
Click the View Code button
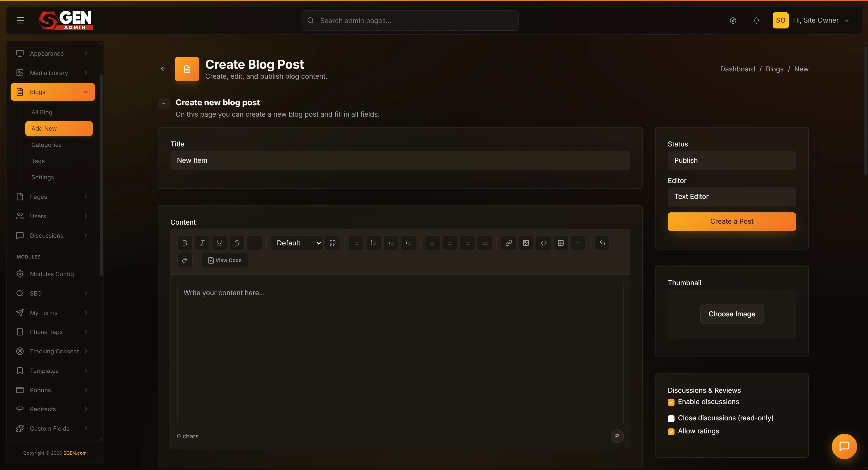coord(224,261)
